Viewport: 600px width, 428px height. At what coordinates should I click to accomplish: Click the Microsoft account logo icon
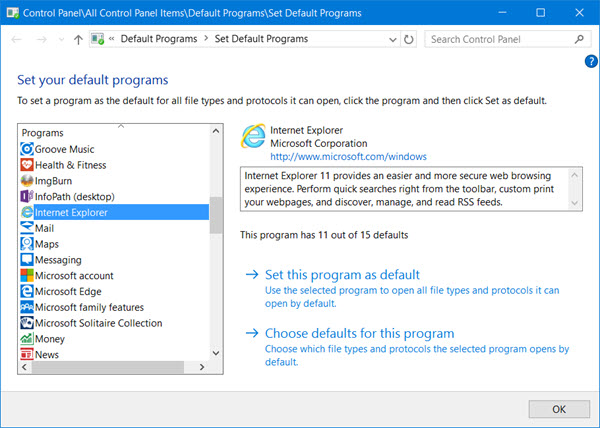[x=27, y=275]
